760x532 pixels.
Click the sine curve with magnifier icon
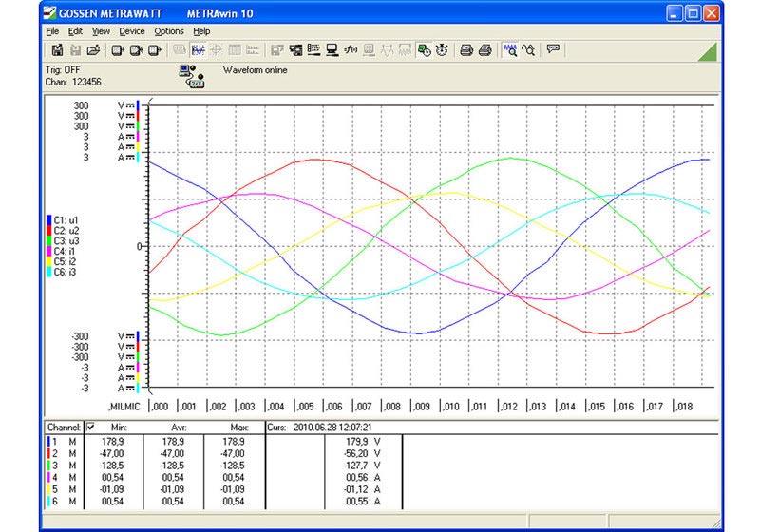(528, 50)
